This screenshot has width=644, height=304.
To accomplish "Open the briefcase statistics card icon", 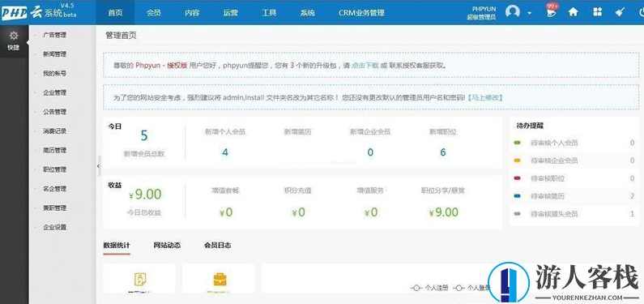I will [x=220, y=280].
